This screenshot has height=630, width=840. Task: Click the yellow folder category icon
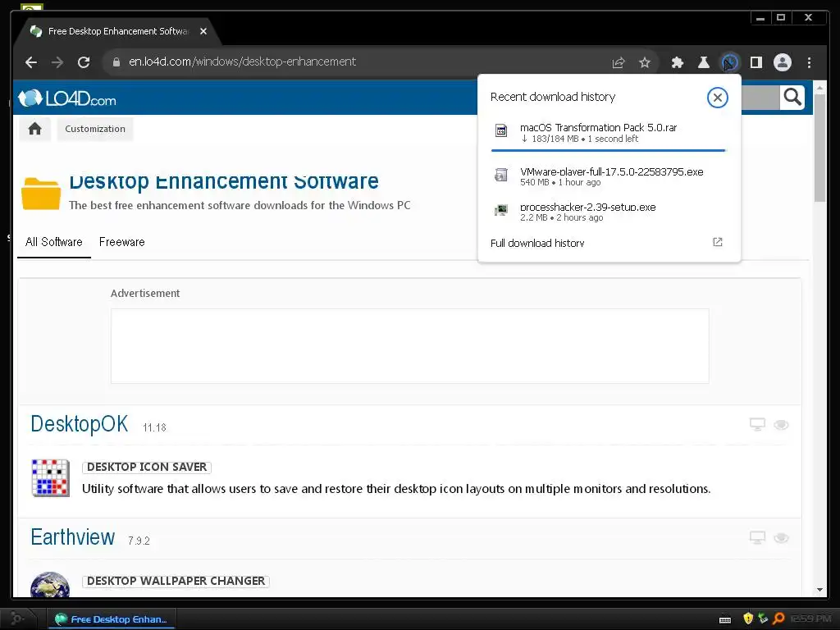coord(41,193)
